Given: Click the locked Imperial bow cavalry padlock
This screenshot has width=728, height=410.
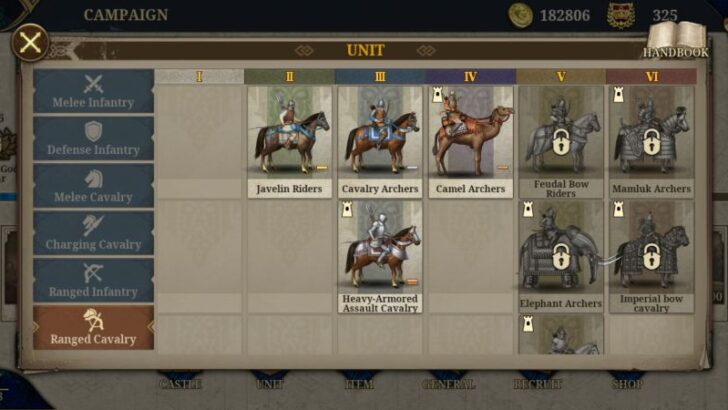Looking at the screenshot, I should [651, 257].
